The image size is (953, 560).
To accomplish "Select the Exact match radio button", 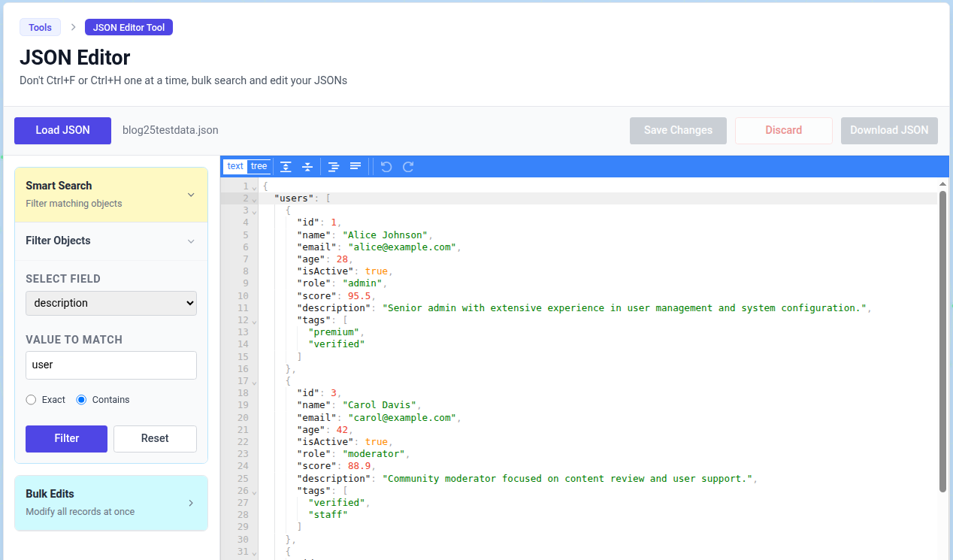I will coord(31,400).
